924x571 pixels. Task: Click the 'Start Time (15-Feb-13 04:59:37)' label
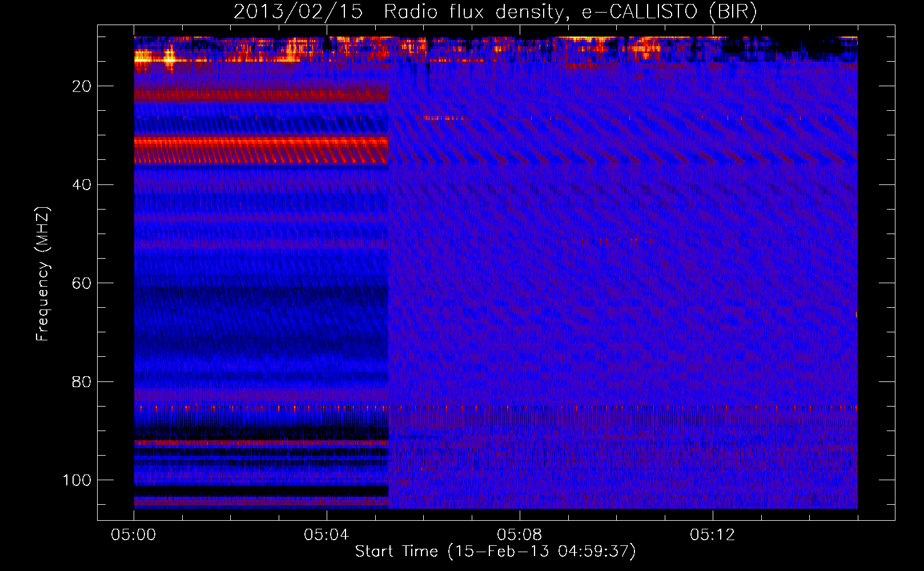click(x=495, y=552)
